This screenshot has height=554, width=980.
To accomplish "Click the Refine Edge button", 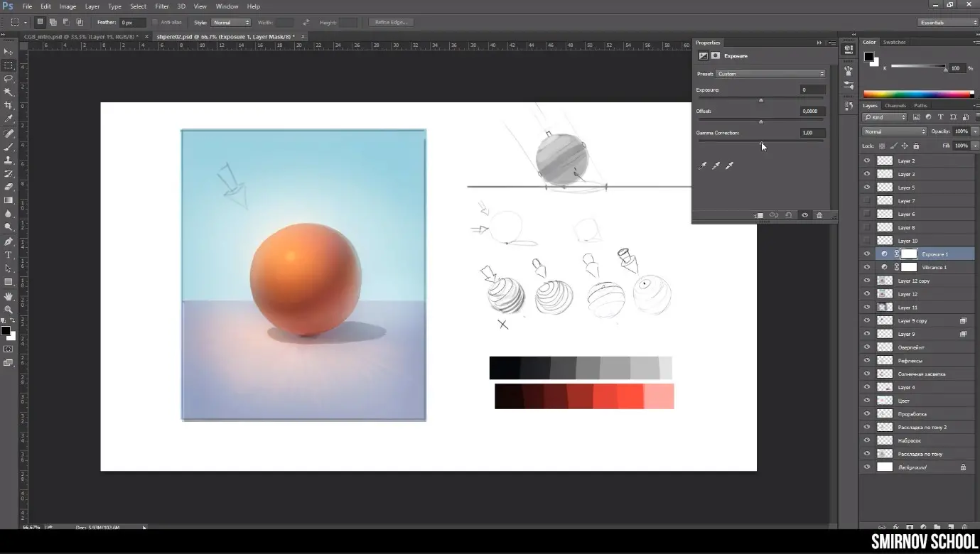I will pyautogui.click(x=390, y=23).
